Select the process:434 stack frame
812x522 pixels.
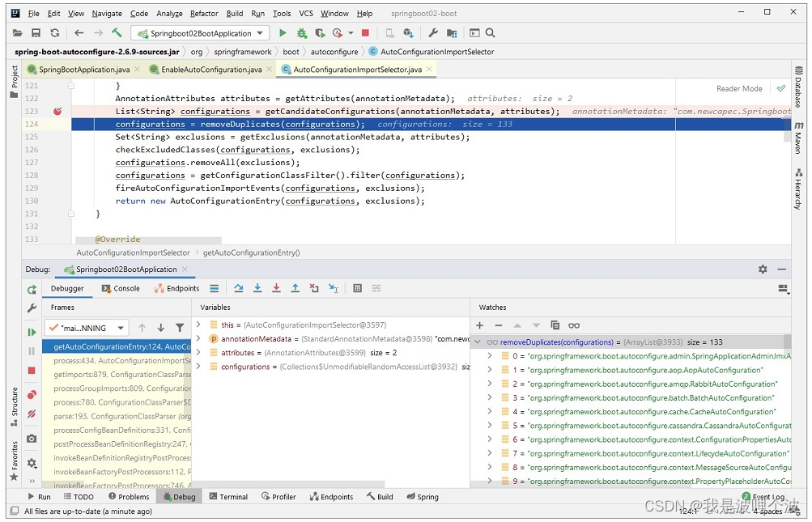(x=121, y=361)
